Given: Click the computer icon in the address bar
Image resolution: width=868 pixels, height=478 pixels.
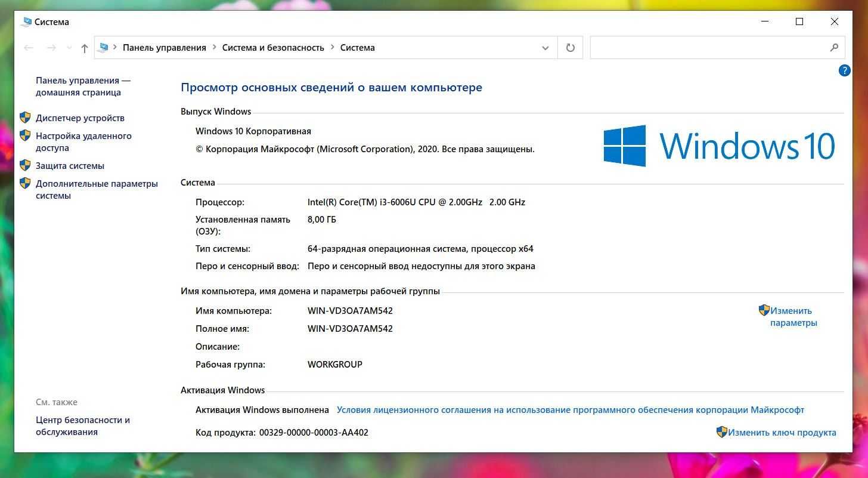Looking at the screenshot, I should 104,48.
